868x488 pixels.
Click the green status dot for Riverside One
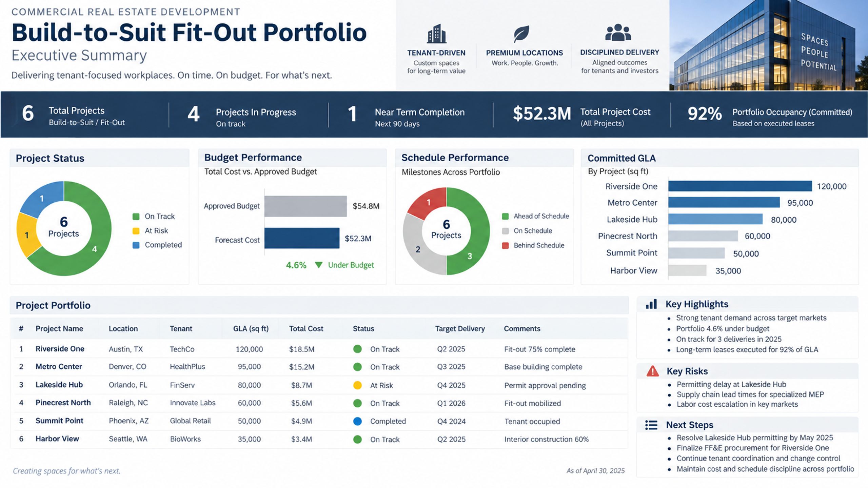[357, 349]
